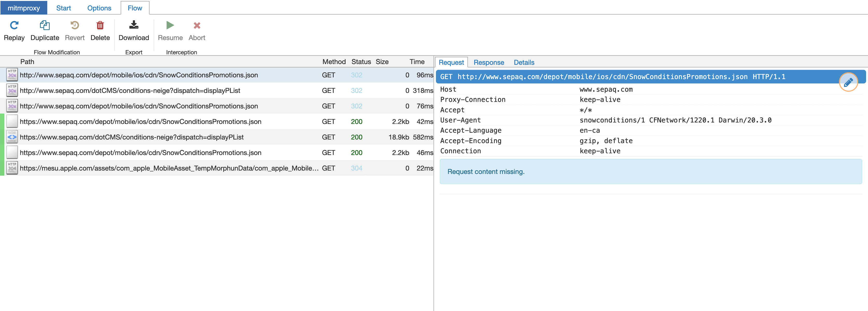The image size is (868, 311).
Task: Click the 30x icon of the 318ms flow
Action: [12, 90]
